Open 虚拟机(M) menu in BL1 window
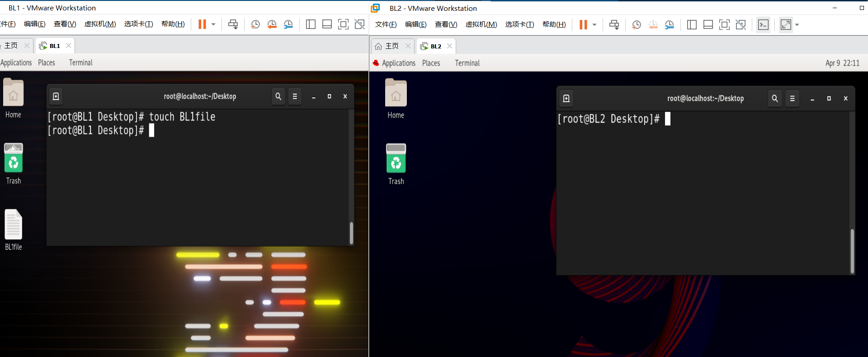 coord(100,24)
